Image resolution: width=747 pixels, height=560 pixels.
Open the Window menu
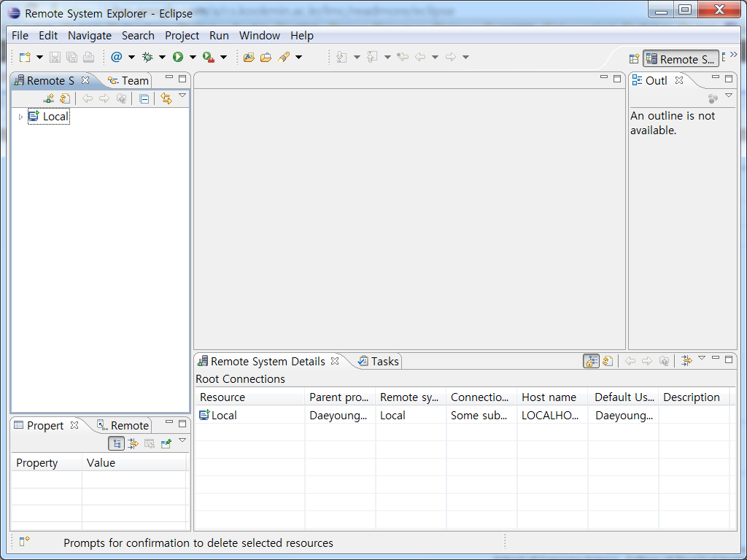coord(260,36)
